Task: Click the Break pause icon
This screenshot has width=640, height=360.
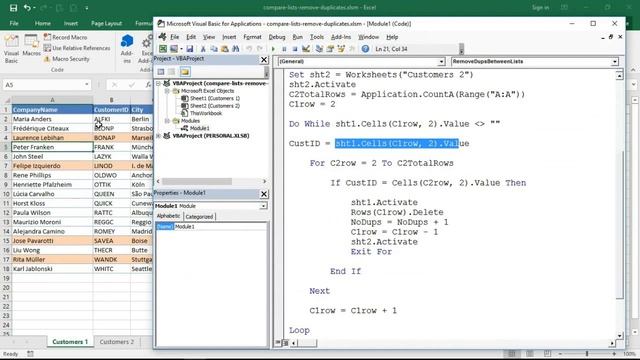Action: [284, 49]
